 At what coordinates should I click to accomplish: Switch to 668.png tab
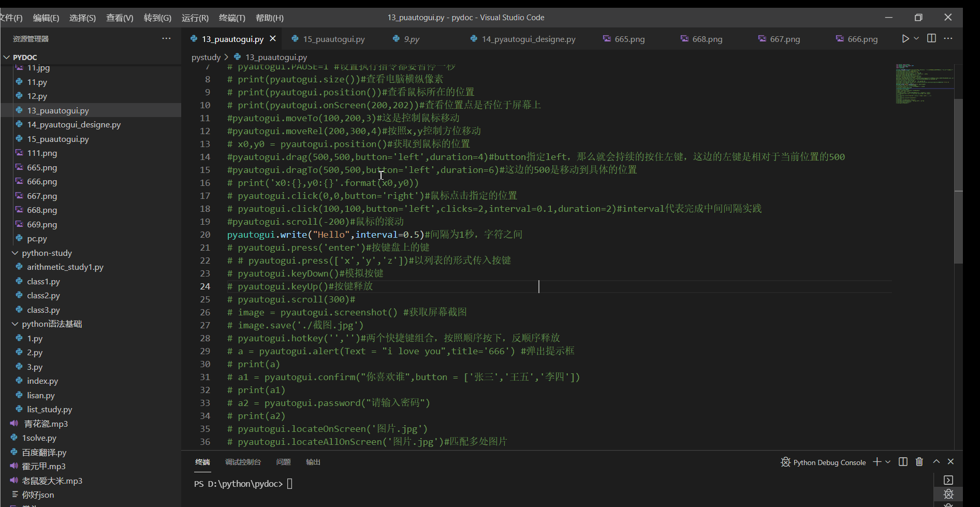707,39
